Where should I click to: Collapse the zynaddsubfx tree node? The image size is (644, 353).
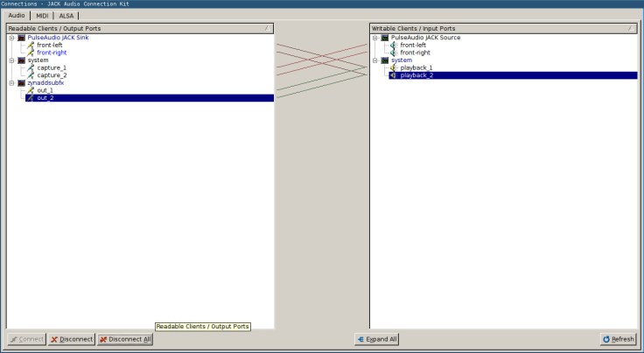click(x=11, y=82)
